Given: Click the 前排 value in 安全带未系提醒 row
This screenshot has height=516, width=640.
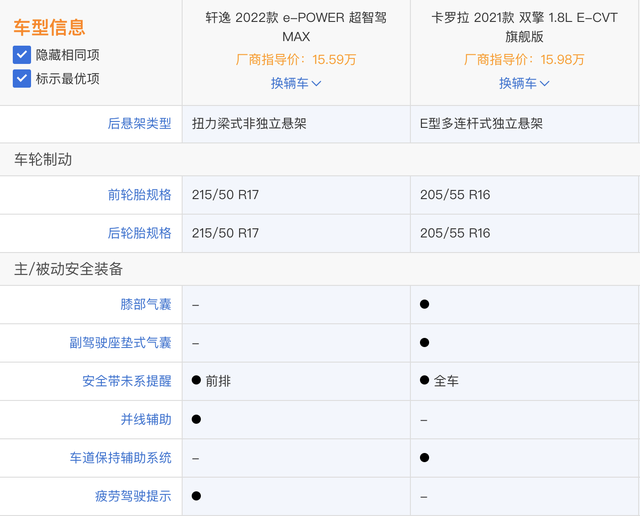Looking at the screenshot, I should pos(218,381).
